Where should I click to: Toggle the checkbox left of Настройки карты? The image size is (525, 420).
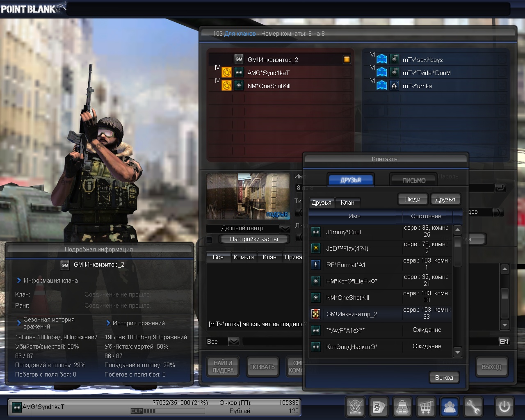click(209, 240)
